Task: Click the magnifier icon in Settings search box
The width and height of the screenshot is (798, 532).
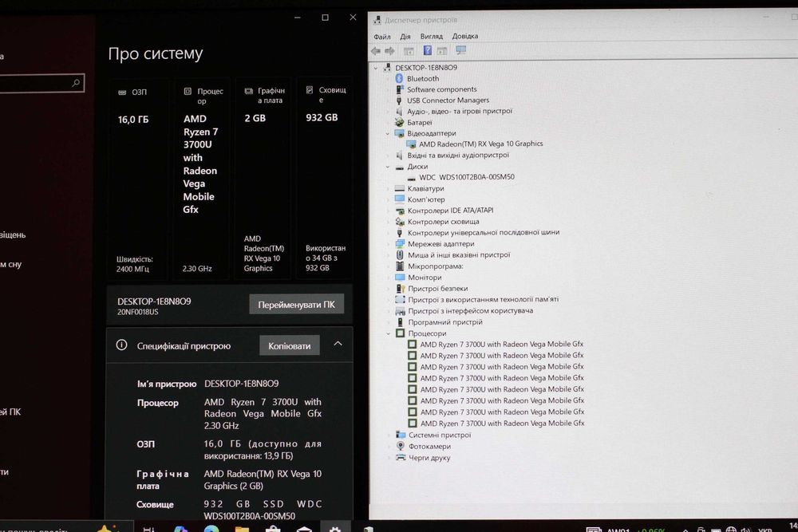Action: 76,82
